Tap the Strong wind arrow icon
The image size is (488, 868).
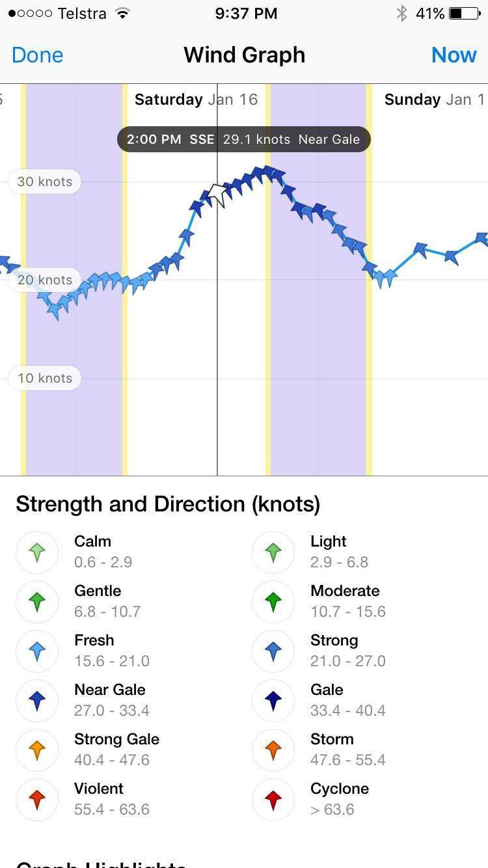point(273,651)
